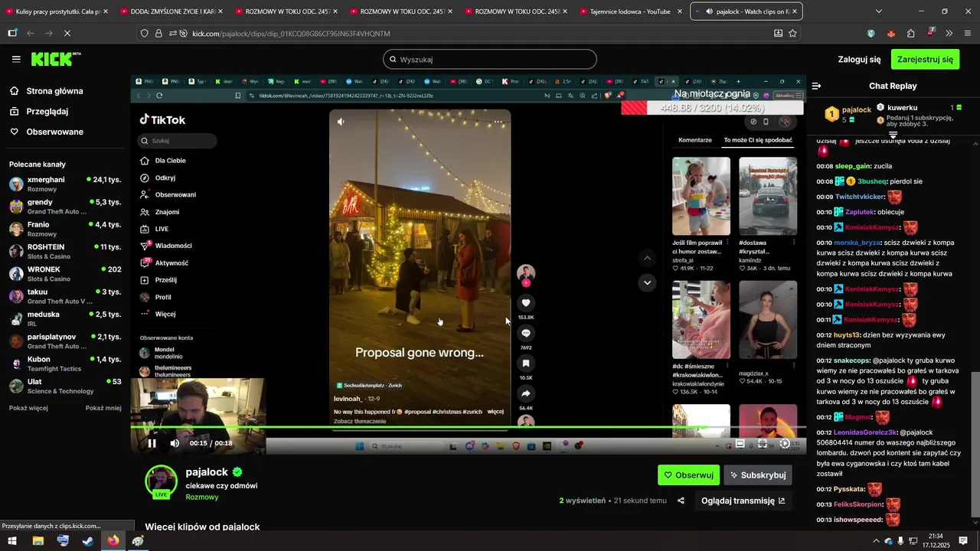Go to Strona główna
The height and width of the screenshot is (551, 980).
[54, 91]
